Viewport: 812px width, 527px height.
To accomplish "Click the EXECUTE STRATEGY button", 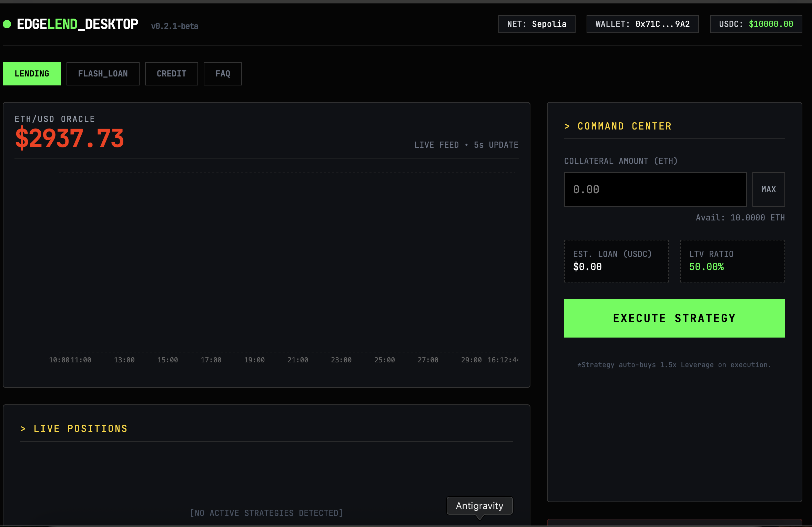I will pyautogui.click(x=674, y=318).
